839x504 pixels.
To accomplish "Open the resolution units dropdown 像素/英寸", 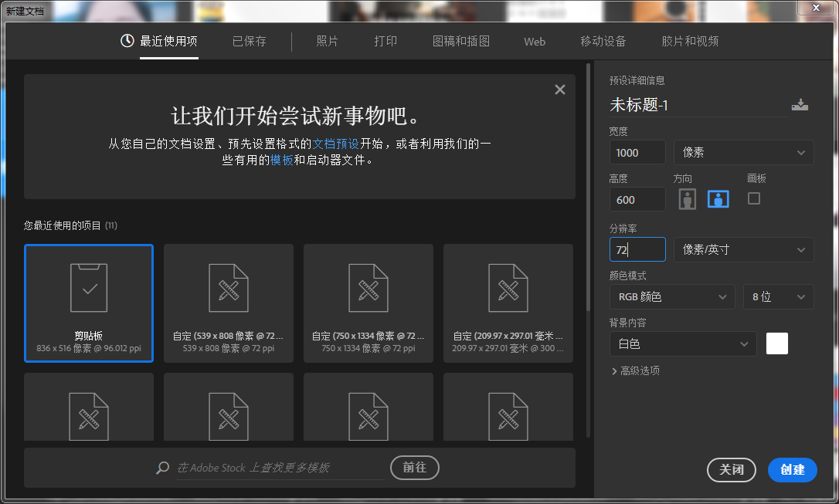I will pyautogui.click(x=743, y=249).
